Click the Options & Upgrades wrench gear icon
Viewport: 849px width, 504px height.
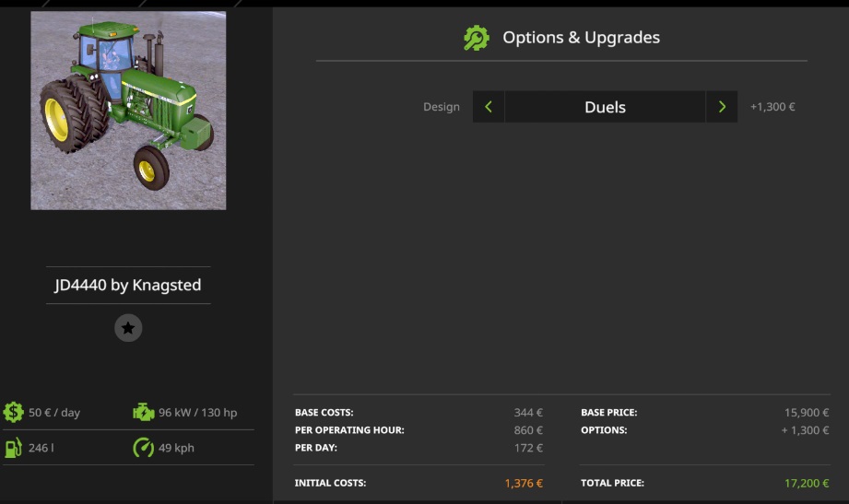coord(476,38)
